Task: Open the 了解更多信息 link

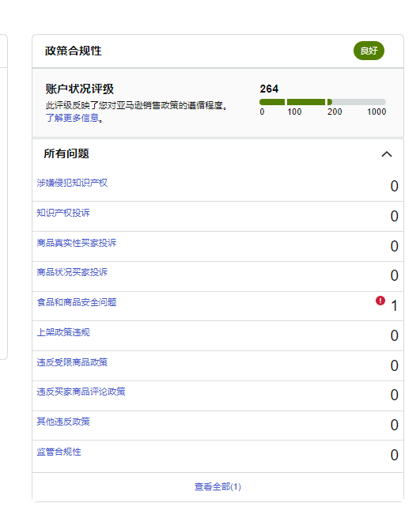Action: [74, 118]
